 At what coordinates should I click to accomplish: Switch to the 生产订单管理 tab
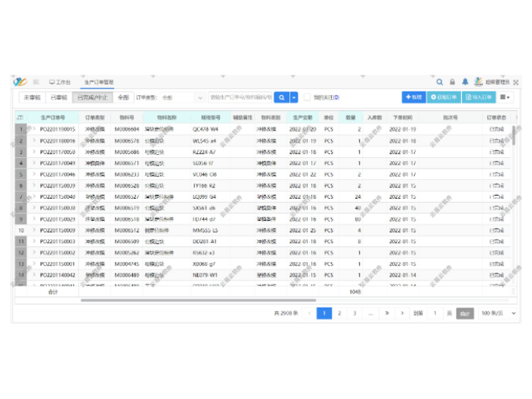tap(99, 82)
